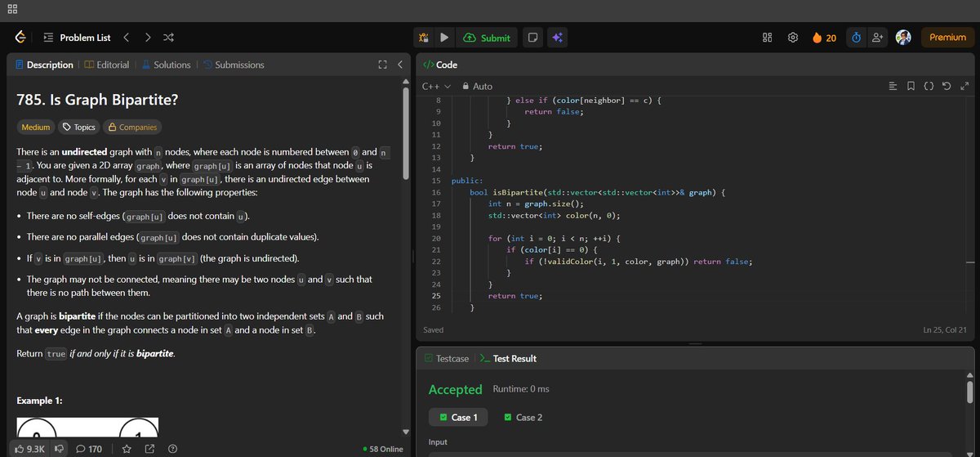Format the code with the align icon
This screenshot has width=980, height=457.
point(893,86)
